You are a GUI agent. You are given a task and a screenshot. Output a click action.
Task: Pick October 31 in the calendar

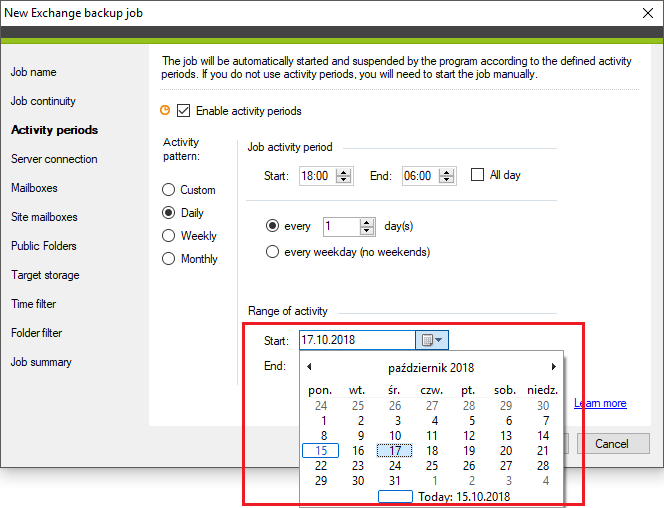tap(395, 481)
